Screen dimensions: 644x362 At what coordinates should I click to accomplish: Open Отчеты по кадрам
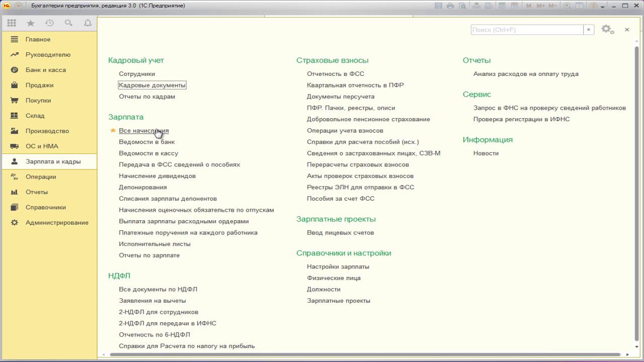tap(147, 97)
